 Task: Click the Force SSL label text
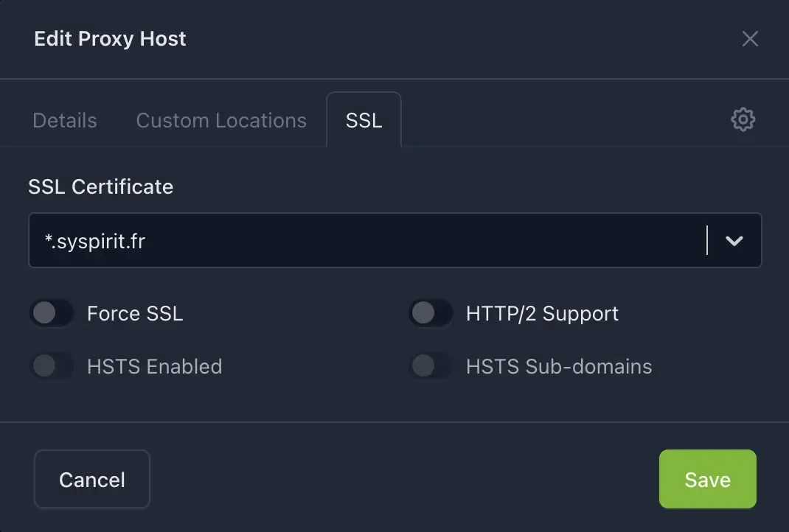(x=135, y=313)
